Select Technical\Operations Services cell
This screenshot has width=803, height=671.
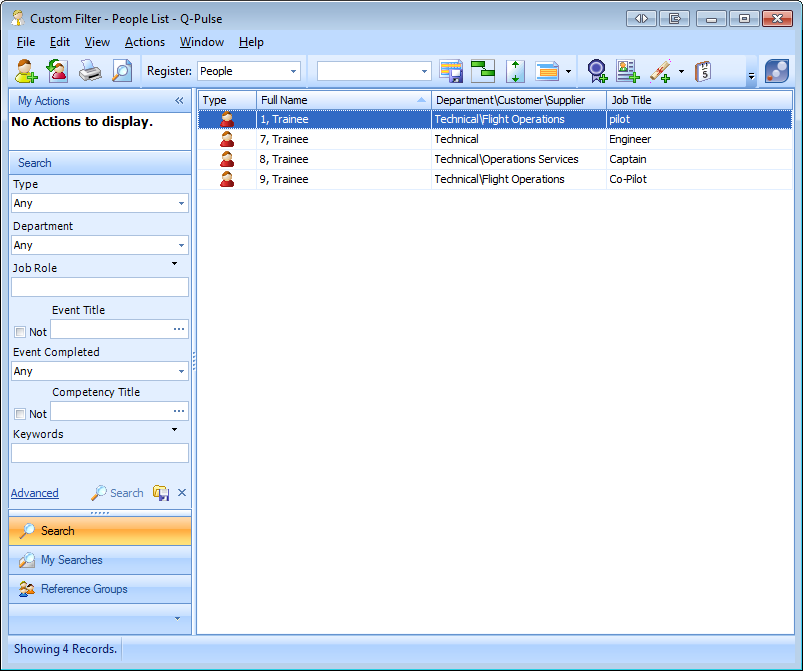pos(519,159)
